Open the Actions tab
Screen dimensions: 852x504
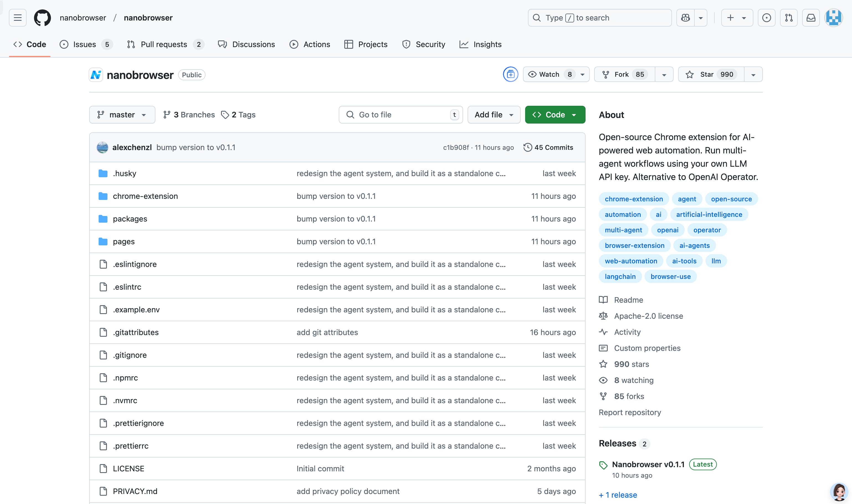click(x=310, y=45)
